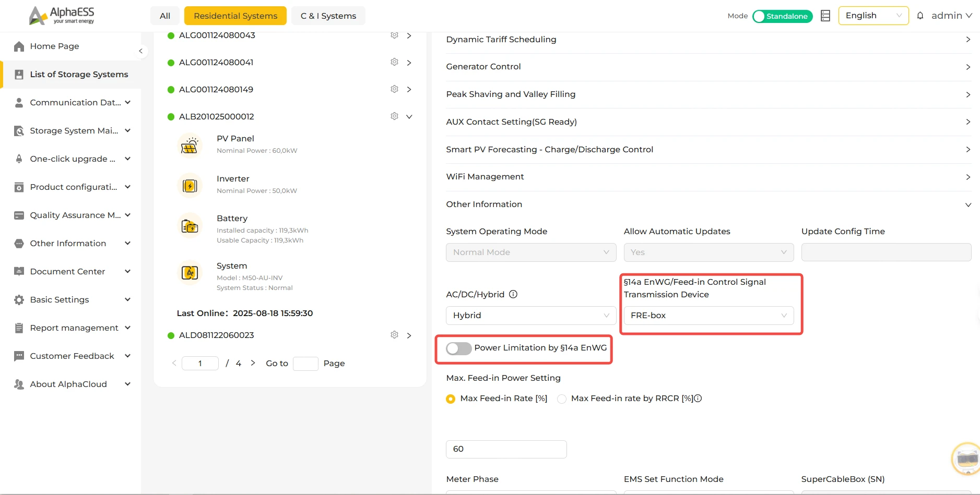The image size is (980, 495).
Task: Click the notification bell icon
Action: point(920,16)
